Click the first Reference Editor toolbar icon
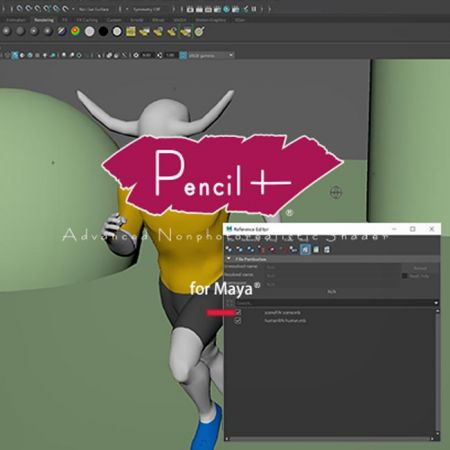 (229, 249)
